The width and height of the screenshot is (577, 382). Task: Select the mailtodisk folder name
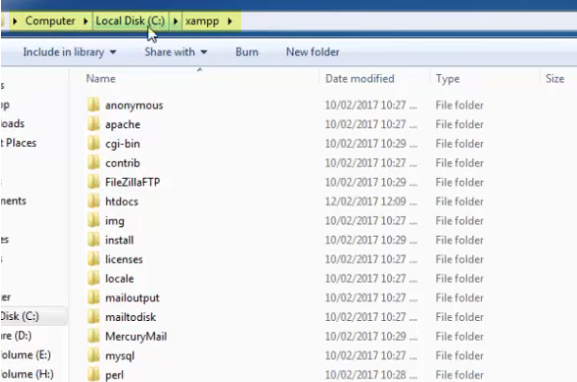coord(130,317)
